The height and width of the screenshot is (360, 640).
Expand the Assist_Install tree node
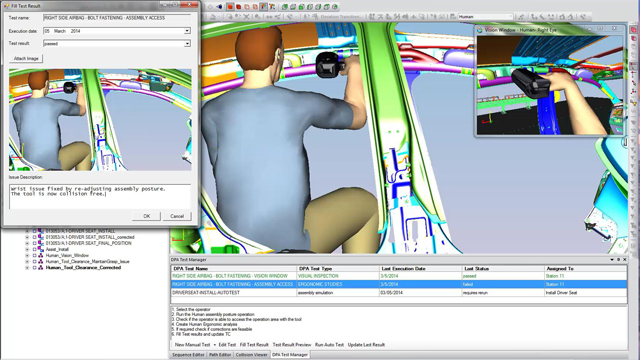[x=27, y=249]
